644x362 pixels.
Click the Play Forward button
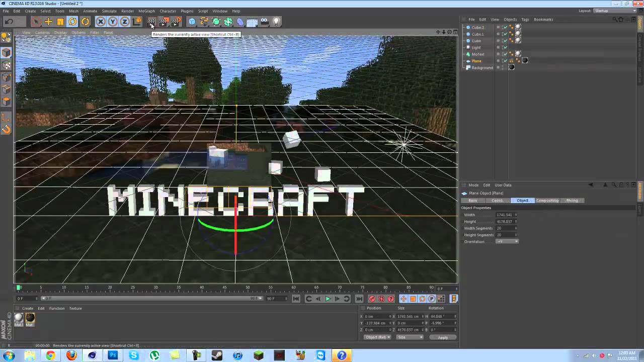pos(328,299)
